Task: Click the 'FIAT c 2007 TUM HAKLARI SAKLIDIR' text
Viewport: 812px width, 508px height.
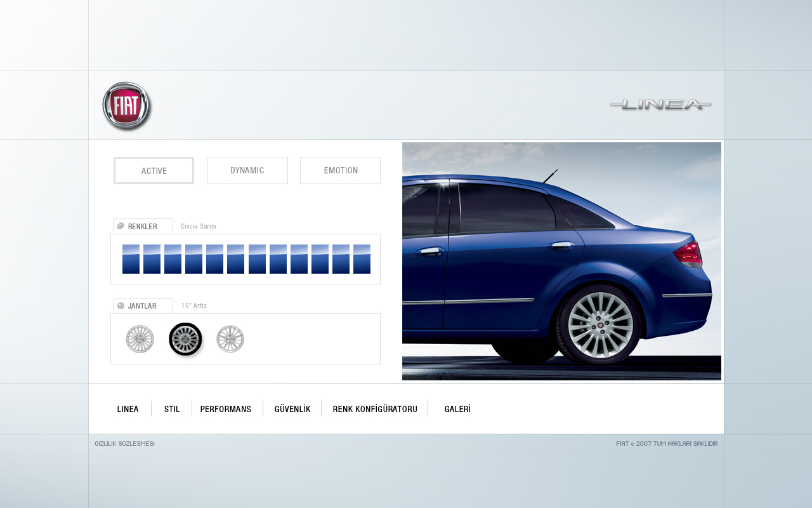Action: tap(667, 444)
